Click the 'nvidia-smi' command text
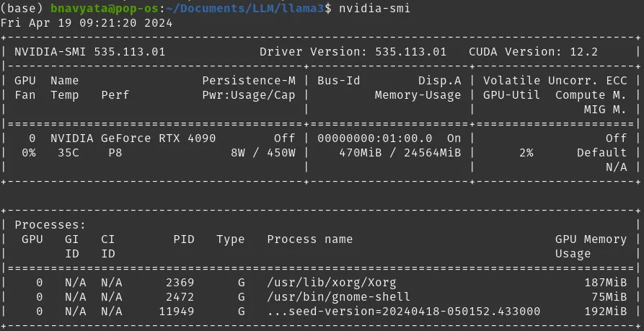Image resolution: width=644 pixels, height=331 pixels. 374,8
